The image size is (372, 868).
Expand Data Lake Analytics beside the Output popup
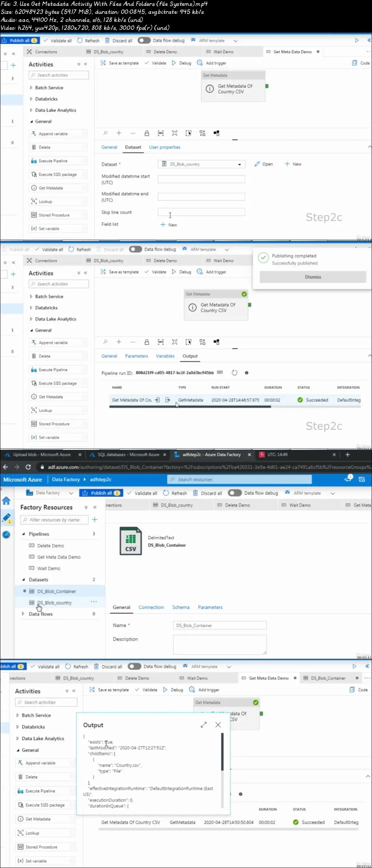click(17, 738)
